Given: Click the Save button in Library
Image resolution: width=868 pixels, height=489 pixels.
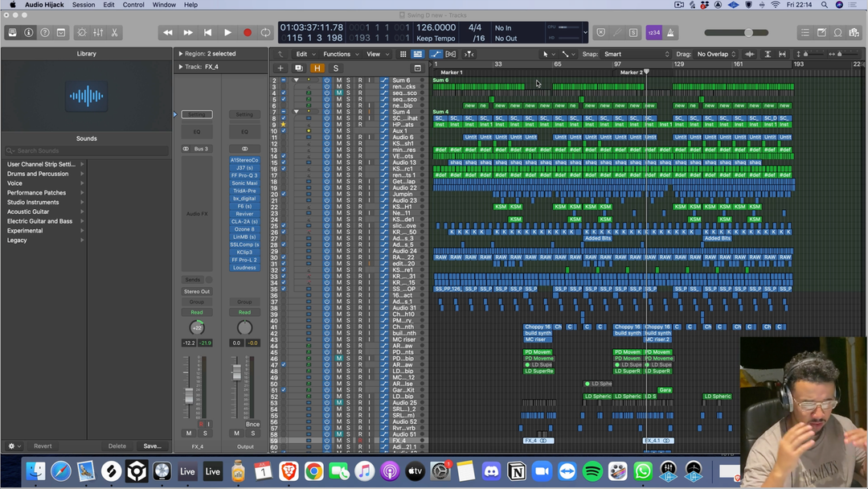Looking at the screenshot, I should 152,446.
